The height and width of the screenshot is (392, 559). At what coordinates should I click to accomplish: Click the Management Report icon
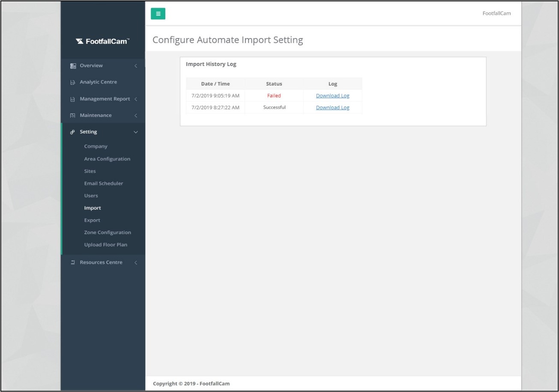point(72,99)
